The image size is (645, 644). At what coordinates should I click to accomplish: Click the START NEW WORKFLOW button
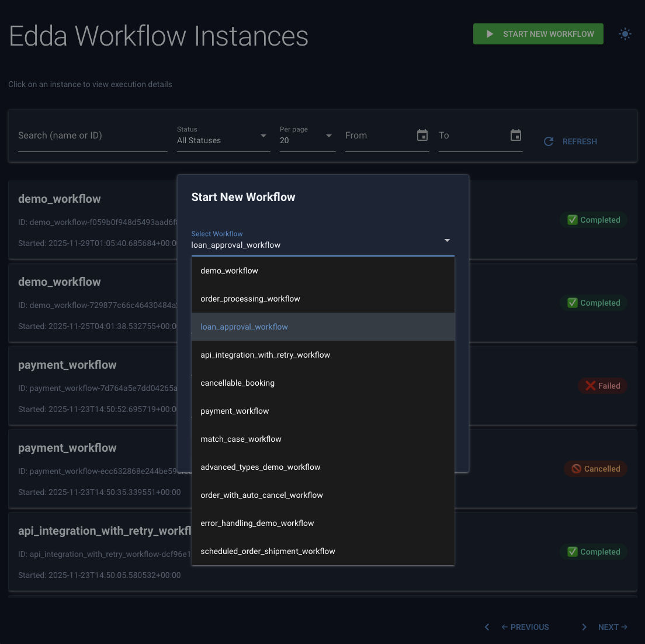537,34
